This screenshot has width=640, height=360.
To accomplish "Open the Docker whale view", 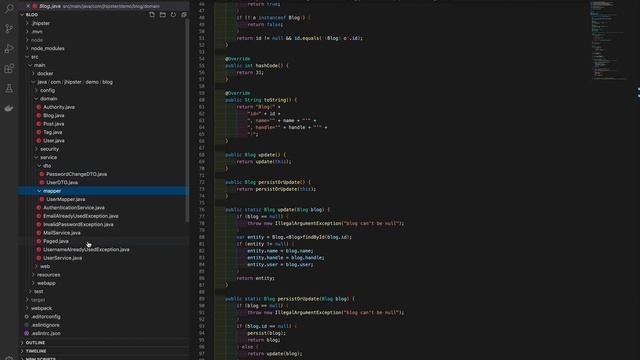I will [x=9, y=108].
